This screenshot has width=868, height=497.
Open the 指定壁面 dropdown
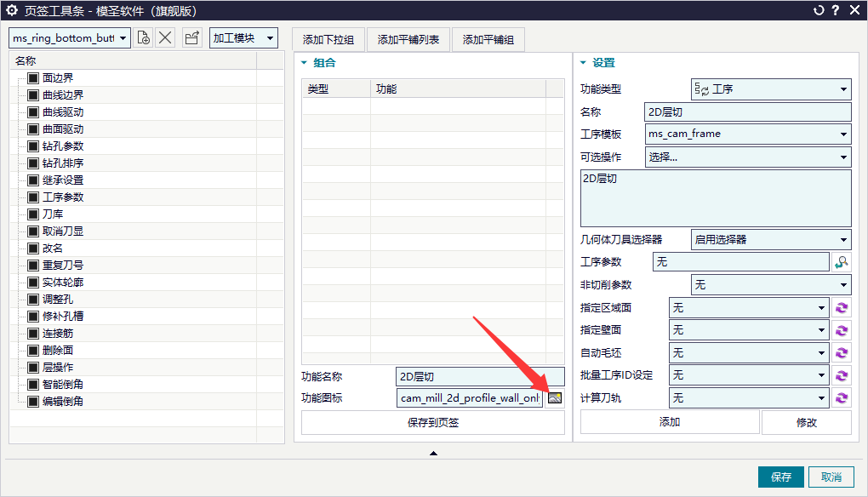[x=749, y=330]
